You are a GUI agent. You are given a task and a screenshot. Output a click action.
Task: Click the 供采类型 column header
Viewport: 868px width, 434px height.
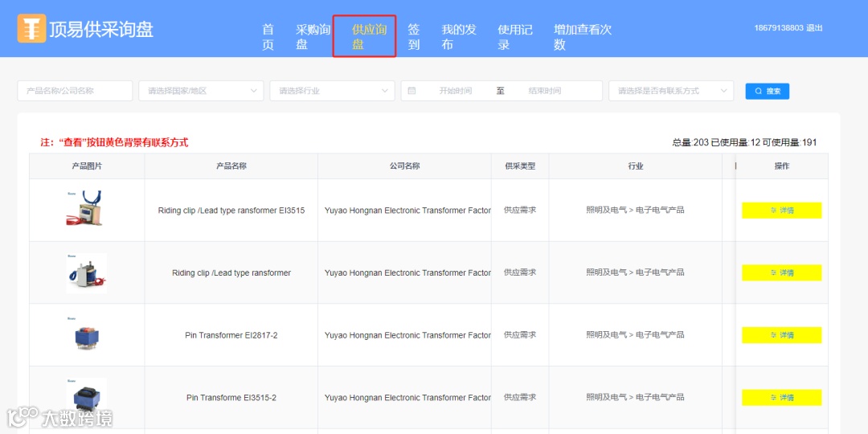[x=520, y=166]
